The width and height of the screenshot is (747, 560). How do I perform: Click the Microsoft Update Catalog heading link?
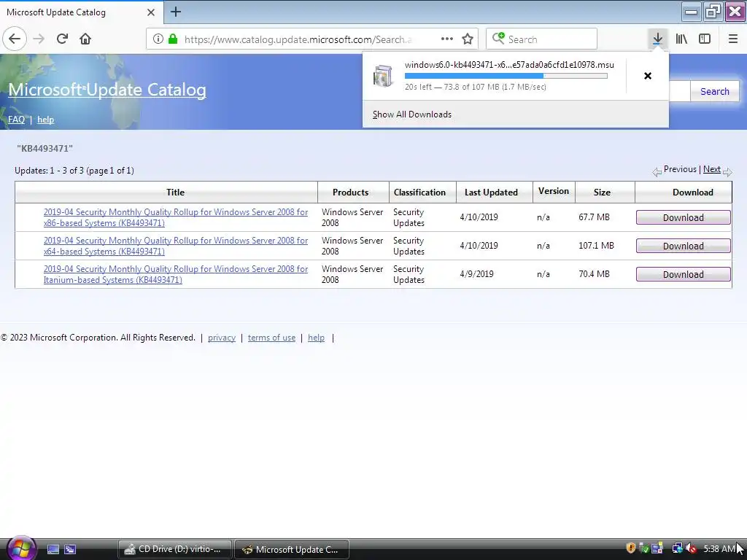point(107,90)
